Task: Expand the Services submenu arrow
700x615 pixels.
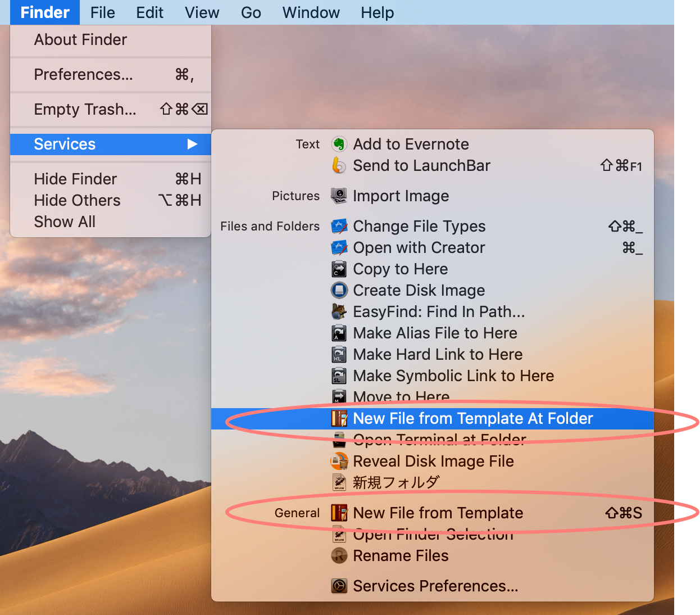Action: [x=192, y=144]
